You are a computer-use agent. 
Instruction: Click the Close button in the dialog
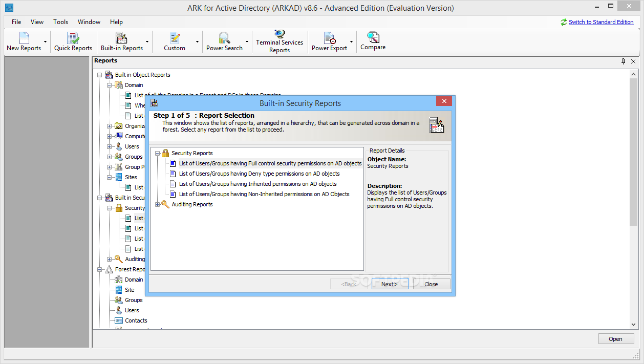coord(431,284)
